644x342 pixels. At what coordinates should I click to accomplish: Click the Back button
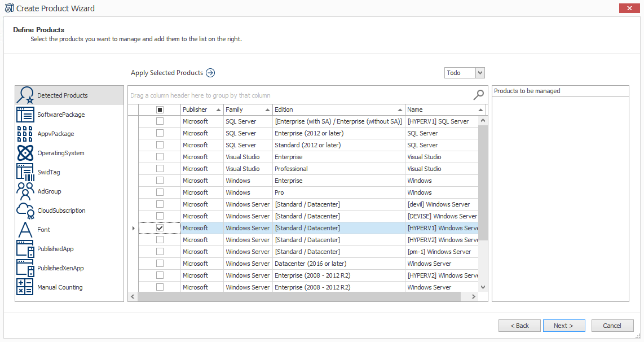point(519,326)
